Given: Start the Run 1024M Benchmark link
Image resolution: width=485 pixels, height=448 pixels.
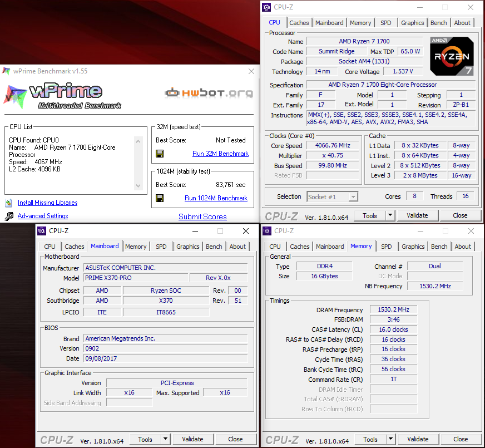Looking at the screenshot, I should click(x=216, y=198).
